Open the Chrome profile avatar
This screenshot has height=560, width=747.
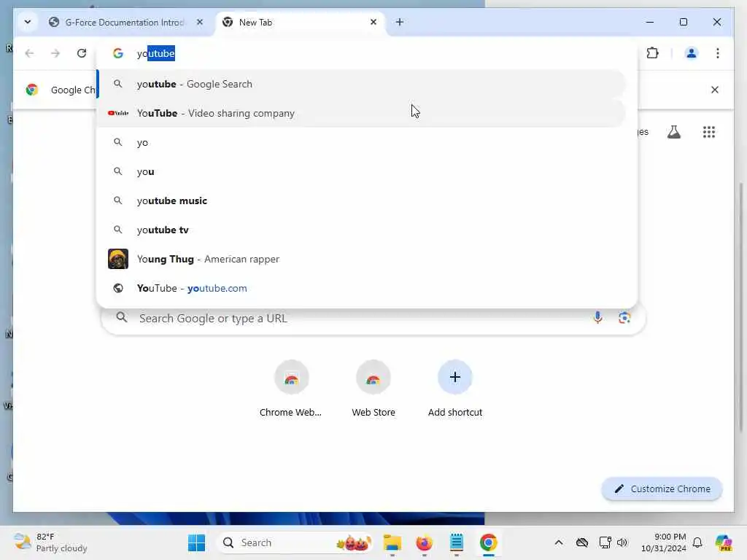pos(692,53)
